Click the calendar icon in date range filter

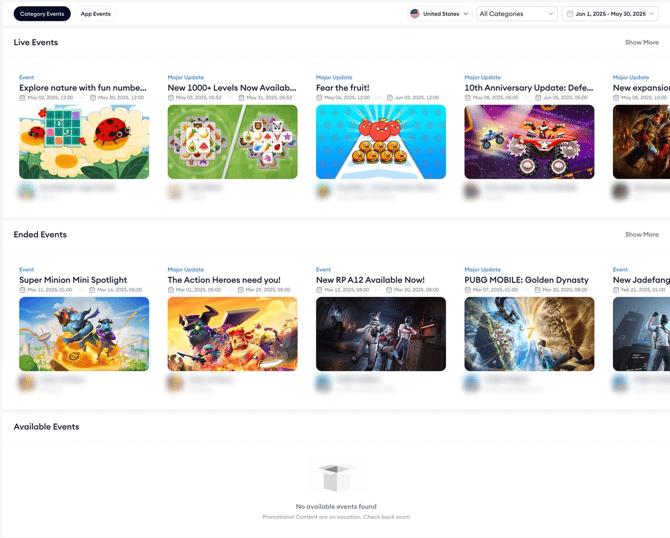pos(570,14)
